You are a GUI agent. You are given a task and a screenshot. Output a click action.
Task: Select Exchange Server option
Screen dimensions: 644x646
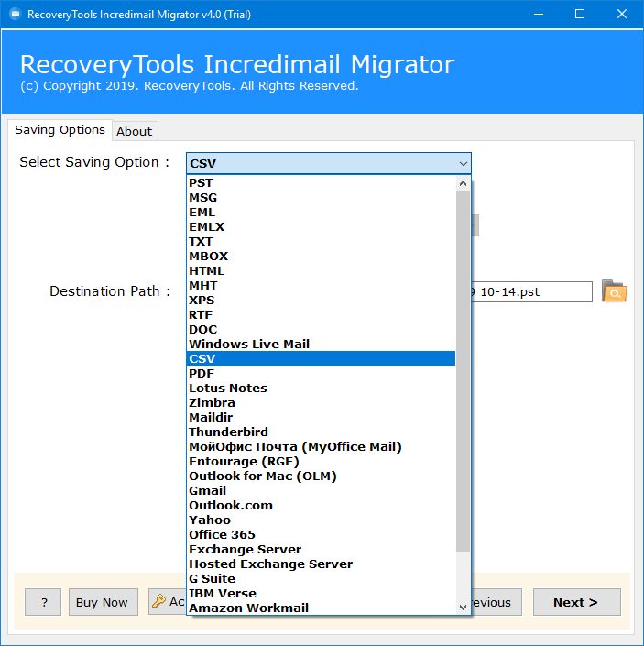[x=321, y=549]
